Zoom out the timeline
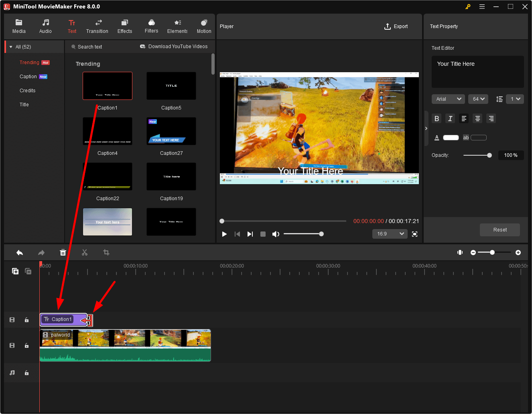The height and width of the screenshot is (414, 532). 473,252
